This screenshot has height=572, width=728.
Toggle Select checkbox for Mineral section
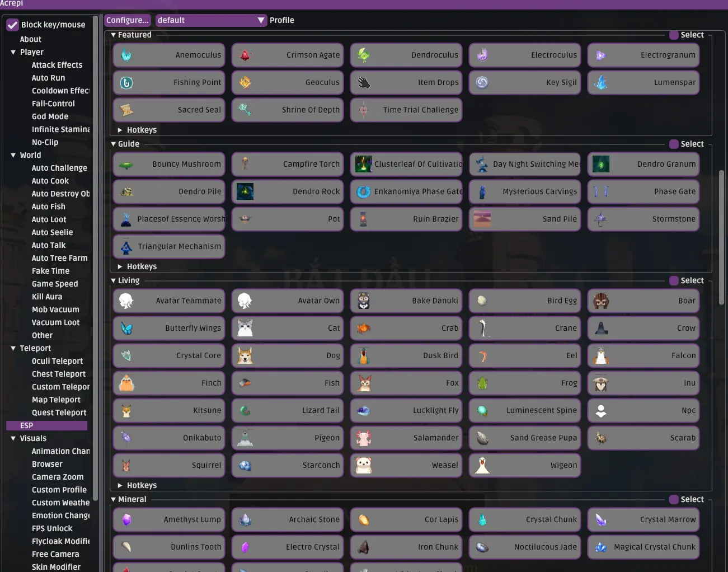(674, 499)
